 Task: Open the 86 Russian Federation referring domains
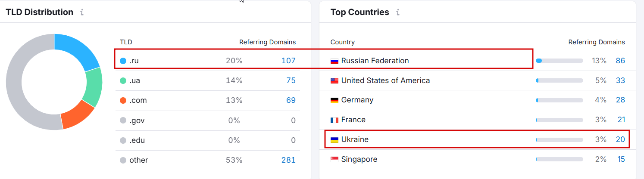(620, 61)
